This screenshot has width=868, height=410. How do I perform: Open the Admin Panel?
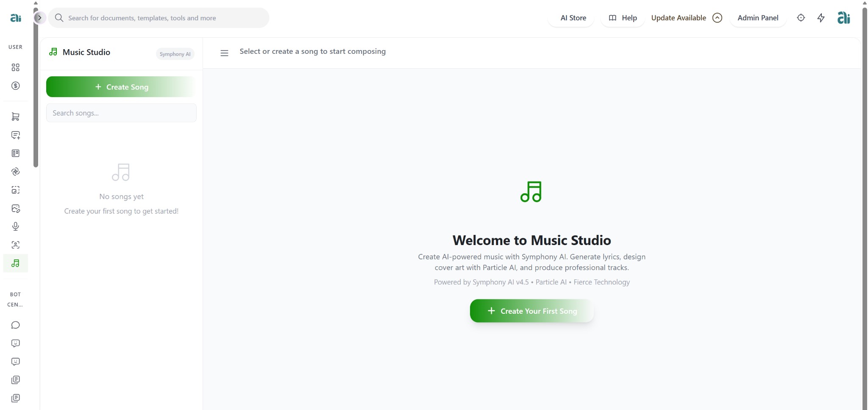(x=757, y=18)
